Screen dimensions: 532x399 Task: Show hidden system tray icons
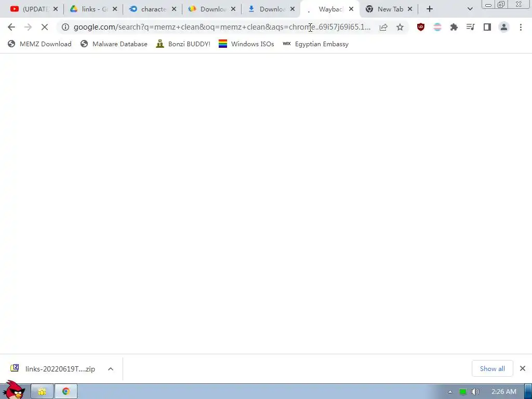pyautogui.click(x=450, y=392)
